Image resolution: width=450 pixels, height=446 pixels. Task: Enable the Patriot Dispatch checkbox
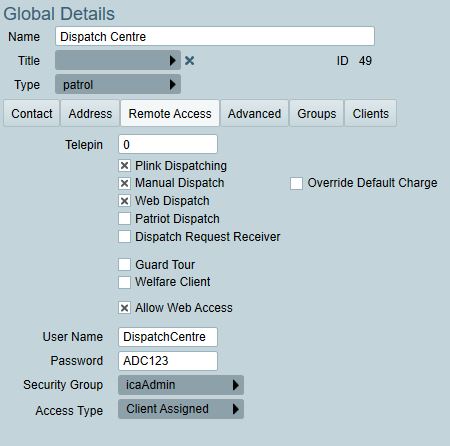[x=124, y=219]
